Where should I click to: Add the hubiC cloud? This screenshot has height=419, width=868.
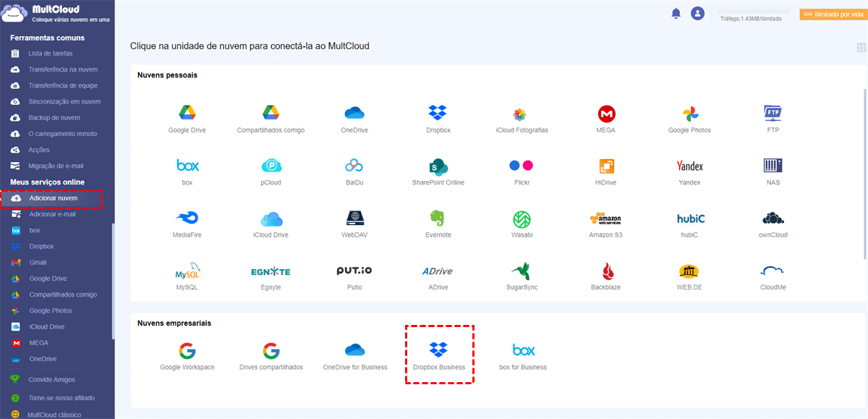pos(691,218)
